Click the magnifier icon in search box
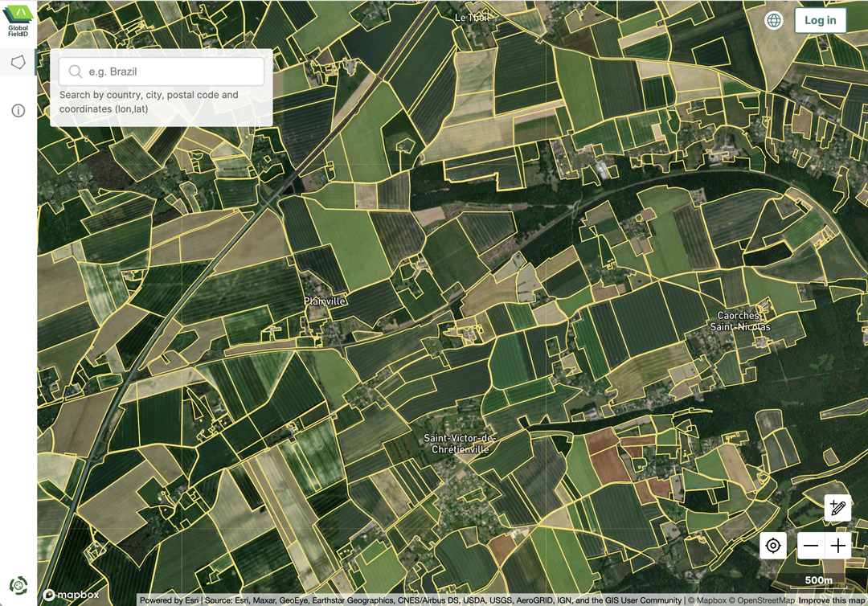Screen dimensions: 868x606 76,72
